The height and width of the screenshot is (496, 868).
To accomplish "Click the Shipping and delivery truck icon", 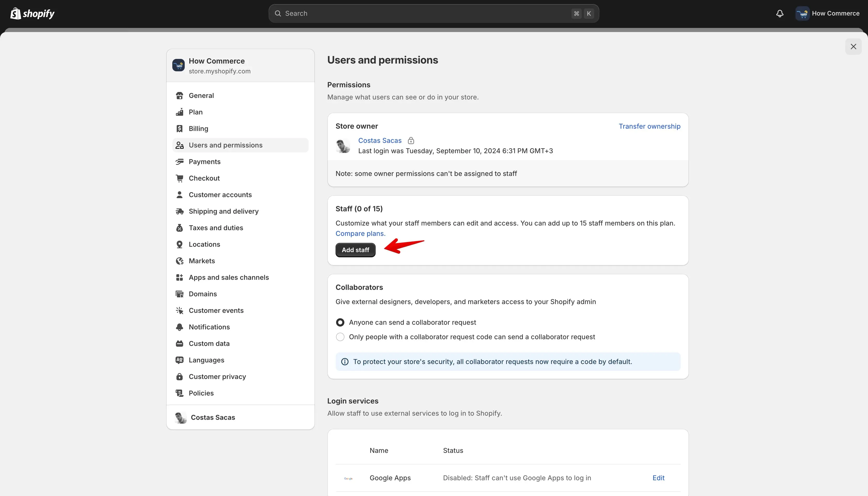I will 180,211.
